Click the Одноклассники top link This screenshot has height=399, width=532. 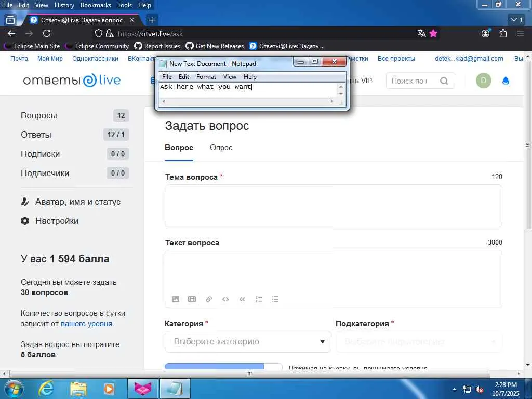coord(95,58)
